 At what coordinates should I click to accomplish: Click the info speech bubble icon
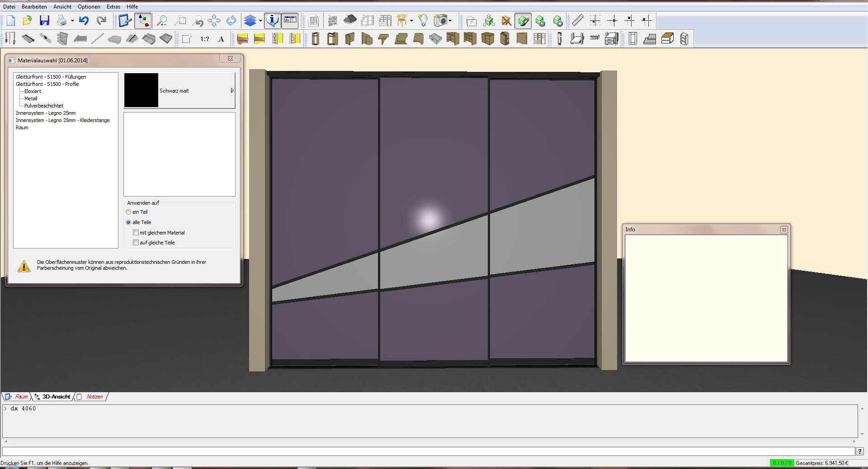(272, 21)
